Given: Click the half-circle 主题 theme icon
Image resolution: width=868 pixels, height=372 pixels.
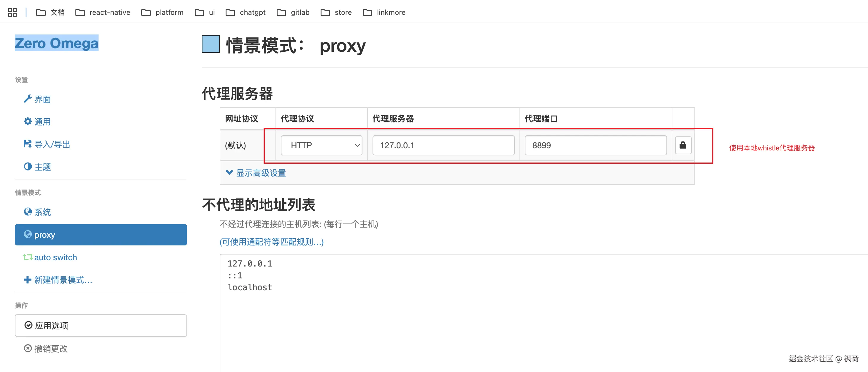Looking at the screenshot, I should [28, 167].
